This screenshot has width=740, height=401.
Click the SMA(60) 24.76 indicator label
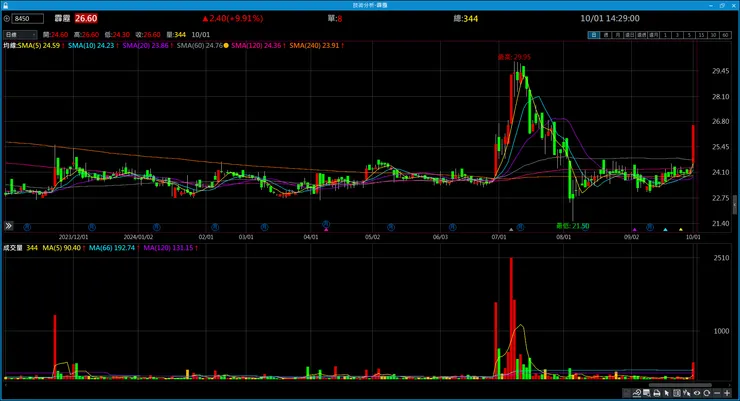tap(199, 45)
